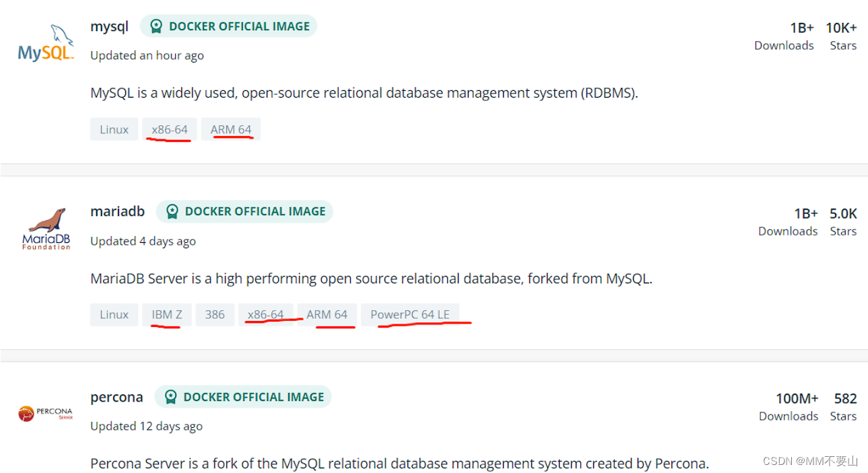Click 'Updated 4 days ago' text
Viewport: 868px width, 473px height.
coord(143,241)
